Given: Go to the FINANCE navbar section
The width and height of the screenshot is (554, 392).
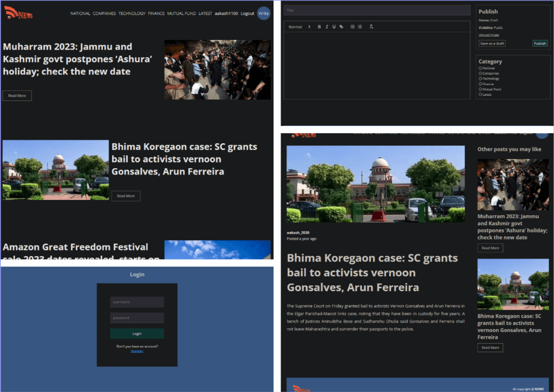Looking at the screenshot, I should 156,13.
